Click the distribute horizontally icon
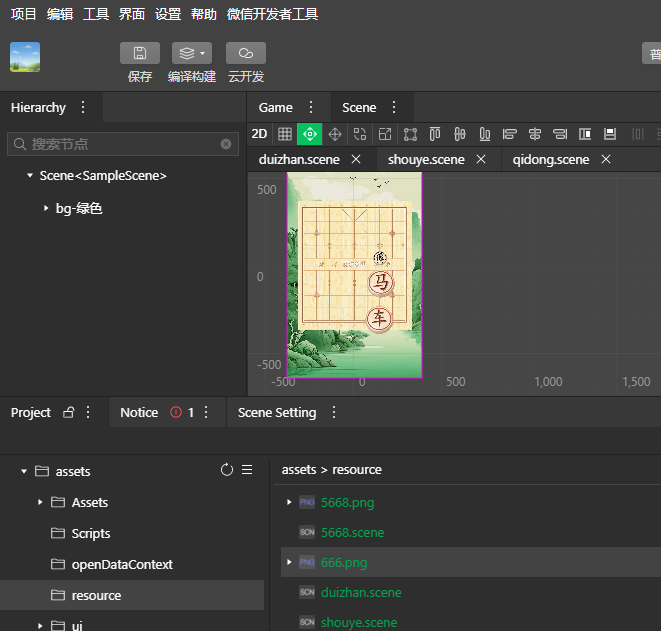This screenshot has height=631, width=661. [637, 134]
